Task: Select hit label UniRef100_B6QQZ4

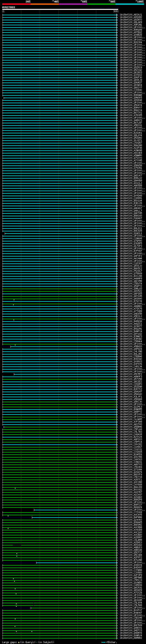Action: click(131, 507)
